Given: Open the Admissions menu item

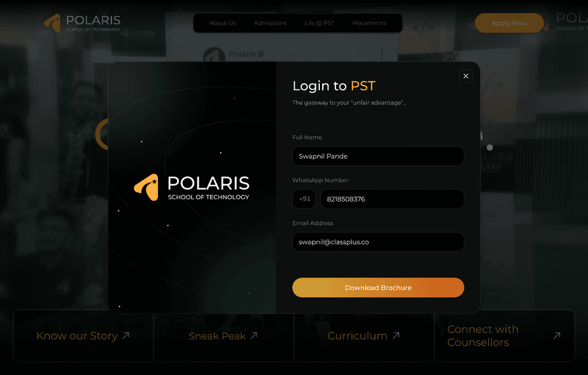Looking at the screenshot, I should tap(270, 23).
